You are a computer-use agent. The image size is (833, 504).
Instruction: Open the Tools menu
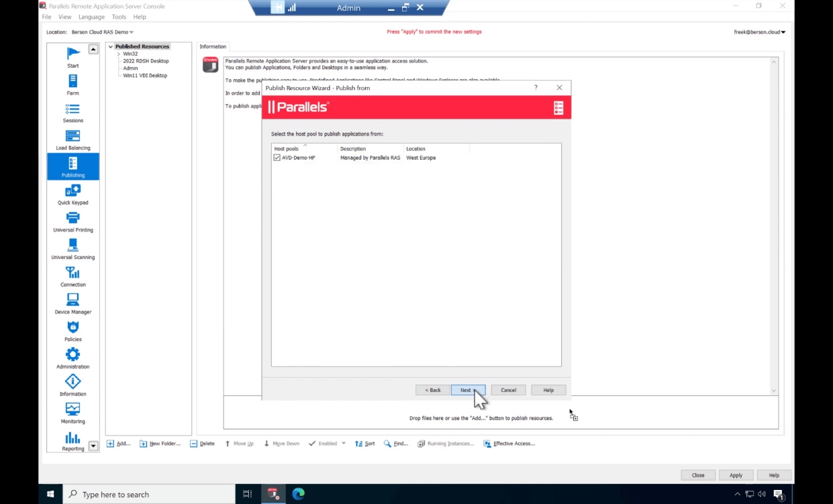point(119,17)
